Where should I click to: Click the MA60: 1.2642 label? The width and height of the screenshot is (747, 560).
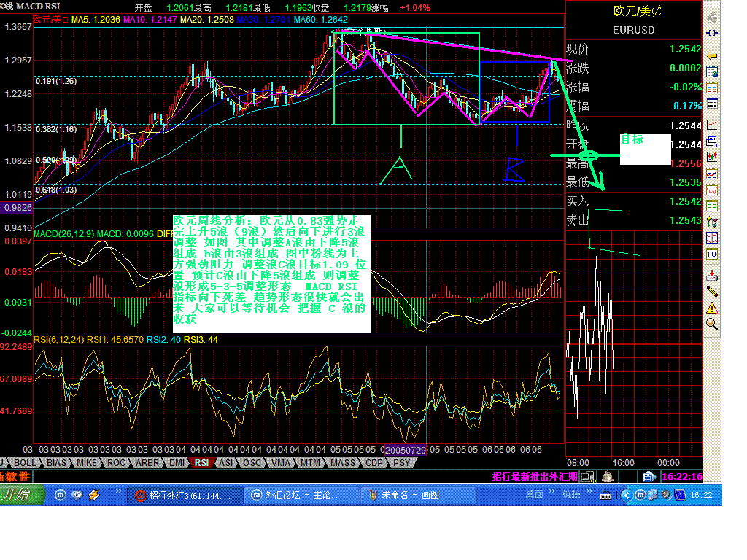click(x=321, y=20)
